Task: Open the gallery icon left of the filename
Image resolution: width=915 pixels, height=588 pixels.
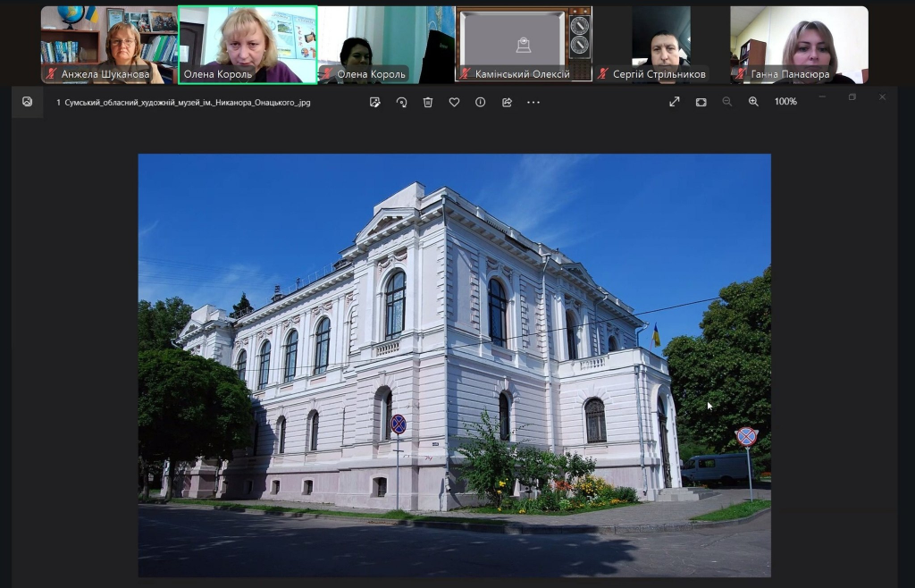Action: [28, 102]
